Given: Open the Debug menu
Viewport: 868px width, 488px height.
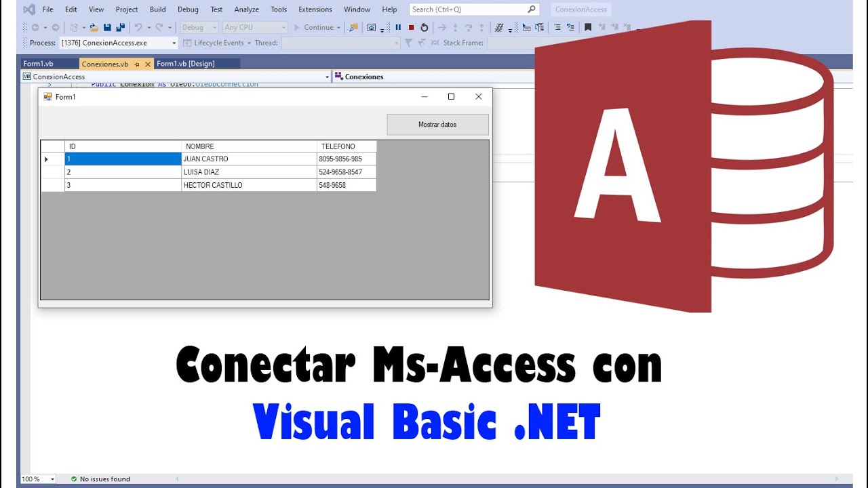Looking at the screenshot, I should 188,9.
